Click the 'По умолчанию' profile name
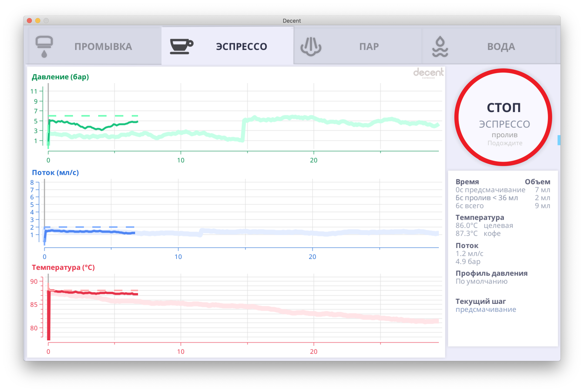The image size is (584, 392). (x=481, y=281)
